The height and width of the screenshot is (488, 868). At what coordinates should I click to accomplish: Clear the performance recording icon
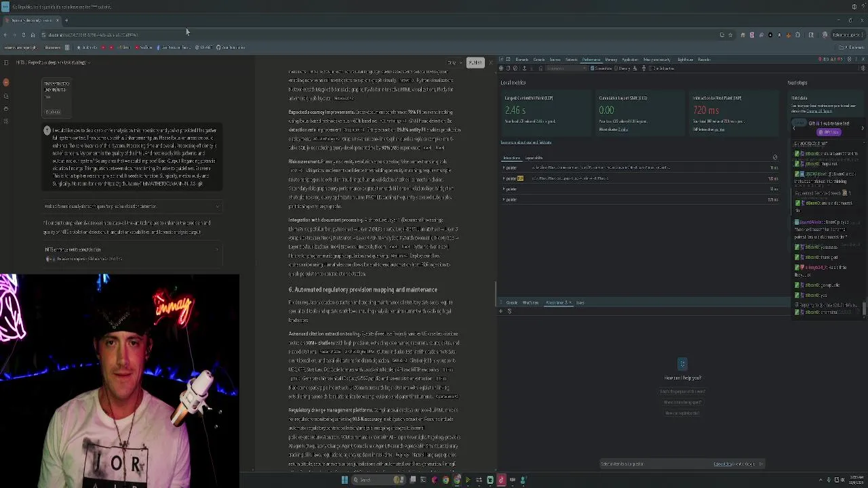(515, 68)
